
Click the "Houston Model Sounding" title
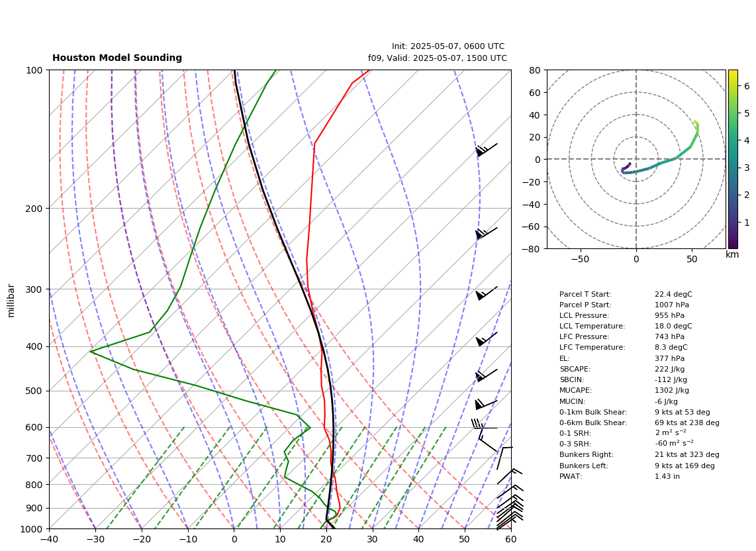click(x=117, y=58)
